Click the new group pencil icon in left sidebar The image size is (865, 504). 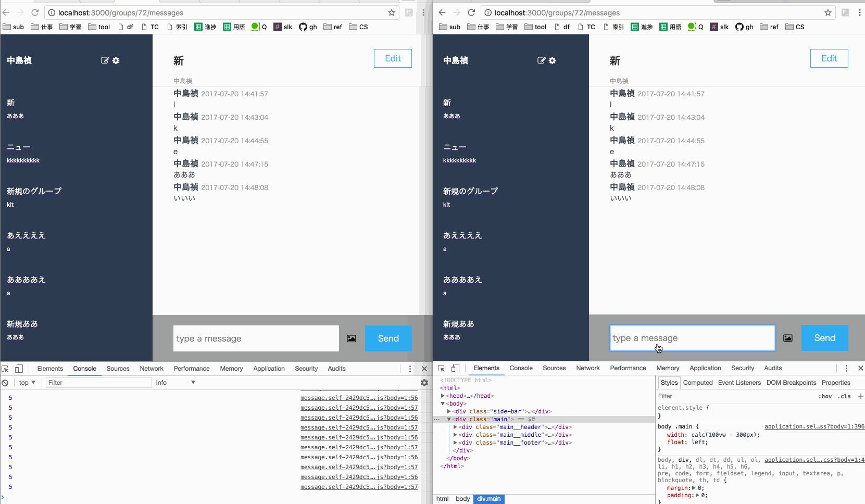105,60
